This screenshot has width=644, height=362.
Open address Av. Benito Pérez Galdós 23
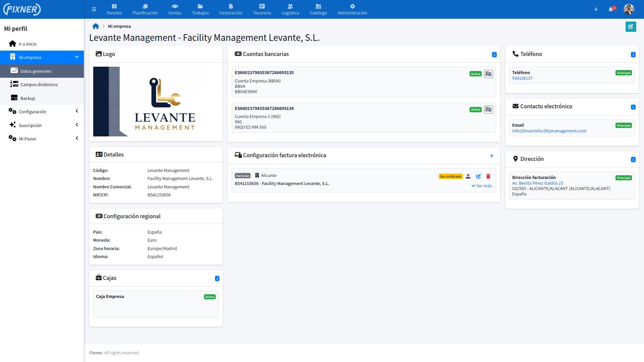tap(537, 183)
